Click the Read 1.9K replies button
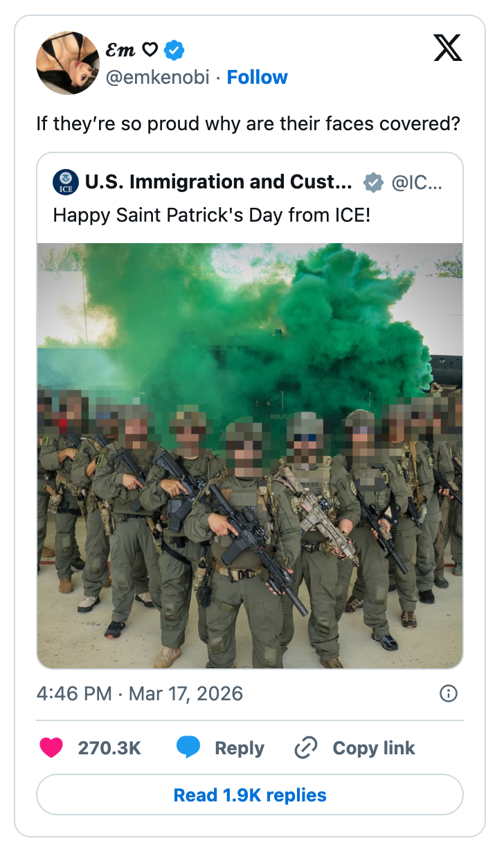The width and height of the screenshot is (504, 852). (250, 795)
